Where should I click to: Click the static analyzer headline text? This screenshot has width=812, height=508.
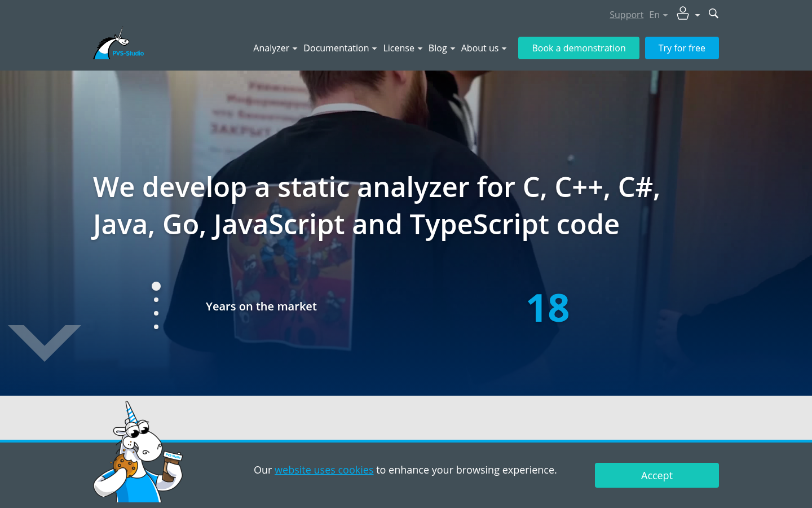(376, 206)
